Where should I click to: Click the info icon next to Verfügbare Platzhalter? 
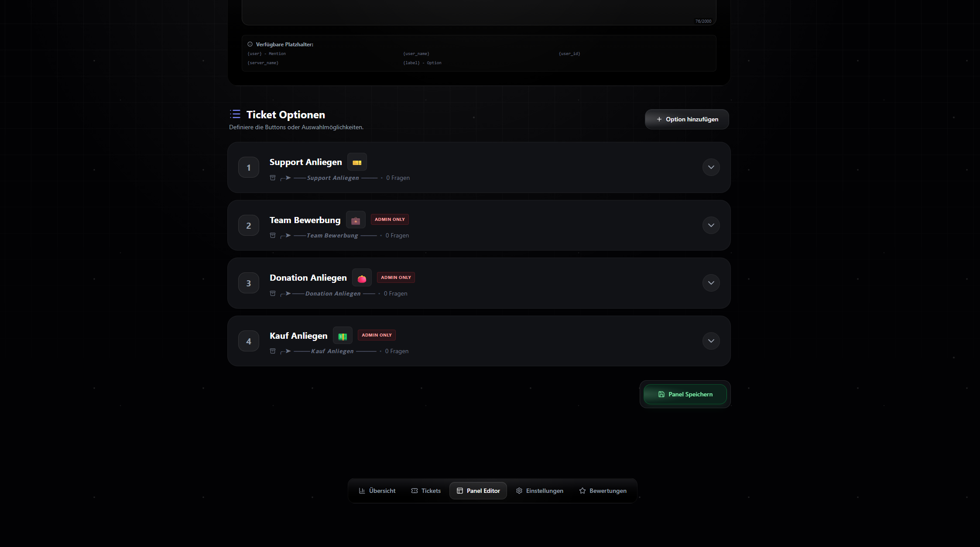point(250,44)
